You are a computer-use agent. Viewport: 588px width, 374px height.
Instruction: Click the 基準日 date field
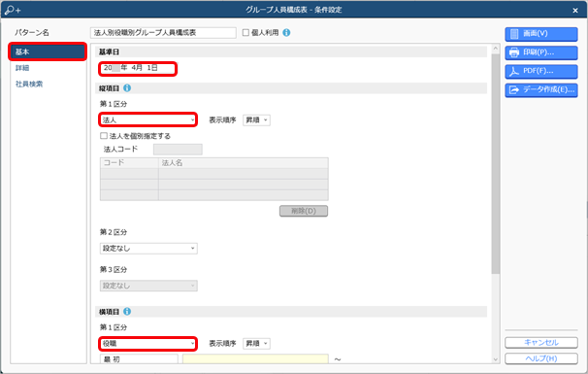138,68
